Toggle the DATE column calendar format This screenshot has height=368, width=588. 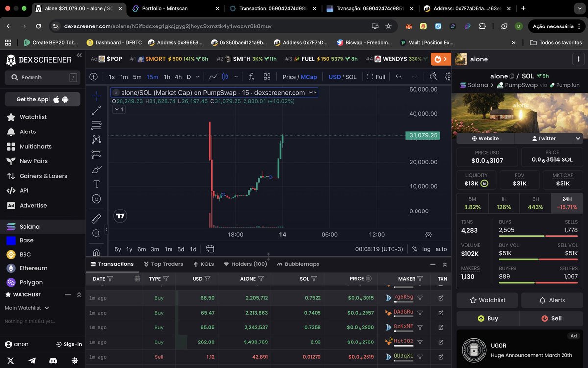[x=137, y=279]
